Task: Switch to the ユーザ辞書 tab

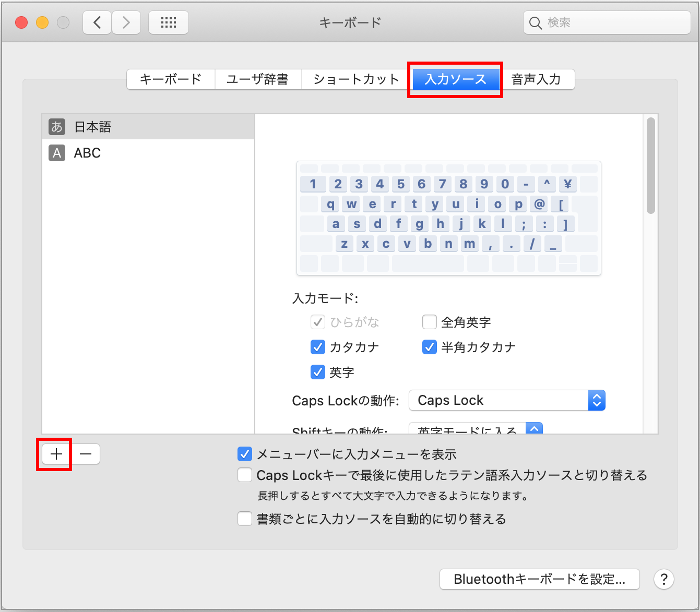Action: click(x=258, y=79)
